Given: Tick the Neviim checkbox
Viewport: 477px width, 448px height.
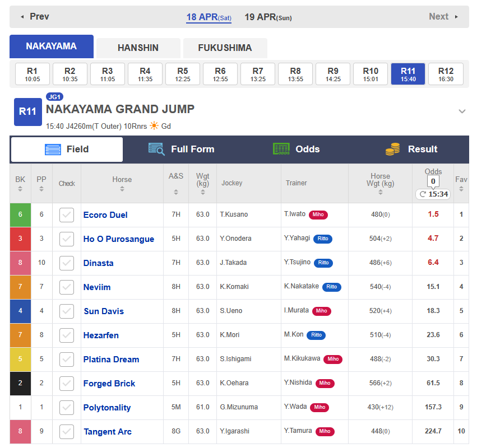Looking at the screenshot, I should (67, 287).
